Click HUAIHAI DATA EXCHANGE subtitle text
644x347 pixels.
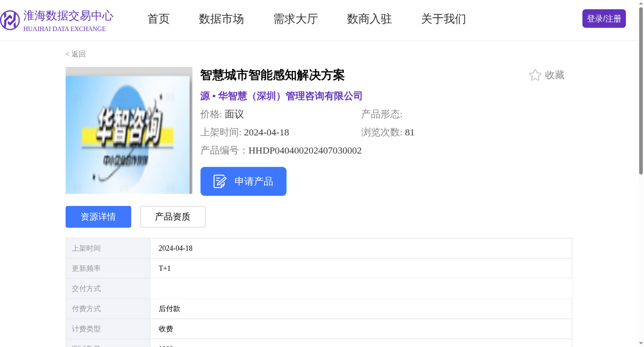64,29
